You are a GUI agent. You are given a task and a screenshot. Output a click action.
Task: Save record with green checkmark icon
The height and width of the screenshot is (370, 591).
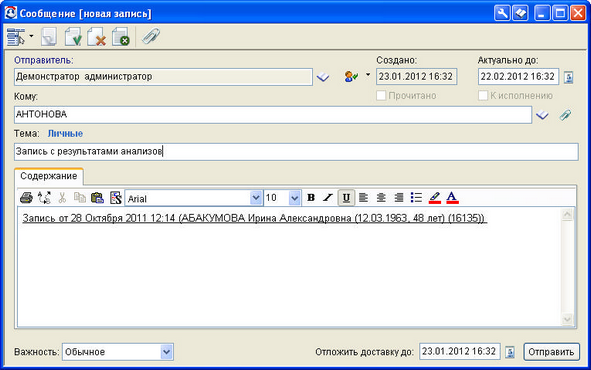73,37
